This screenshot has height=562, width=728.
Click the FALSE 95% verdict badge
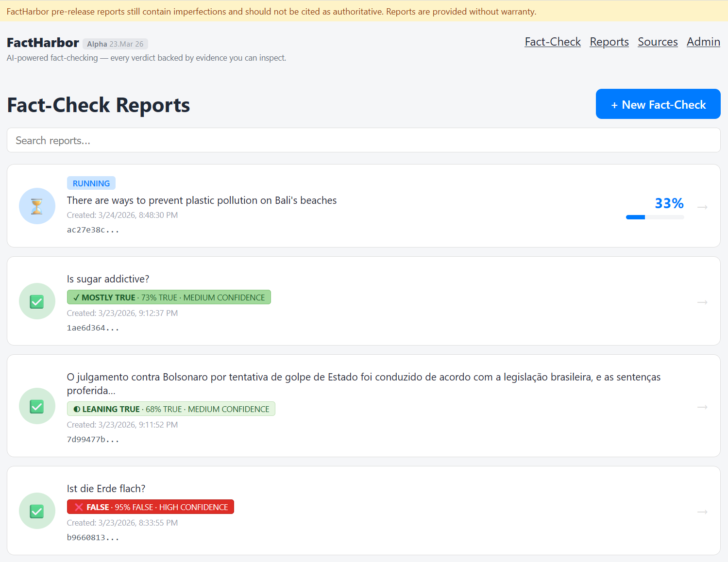151,507
